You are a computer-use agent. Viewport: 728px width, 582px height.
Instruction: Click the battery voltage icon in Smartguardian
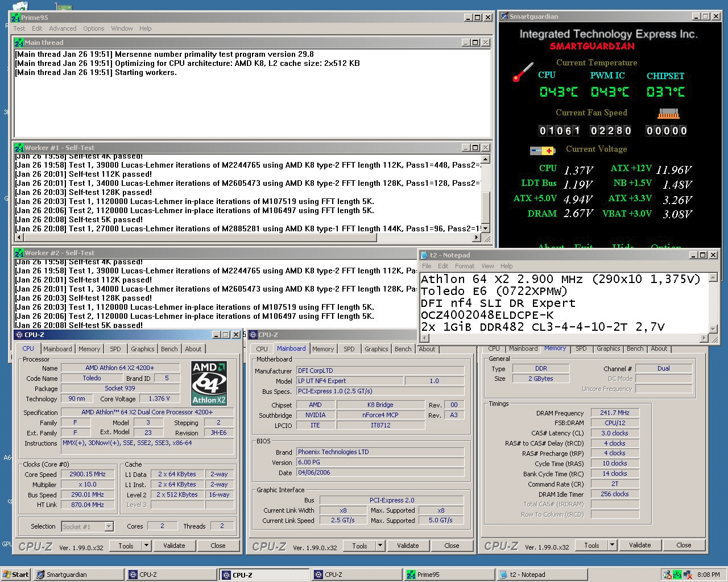click(x=542, y=151)
